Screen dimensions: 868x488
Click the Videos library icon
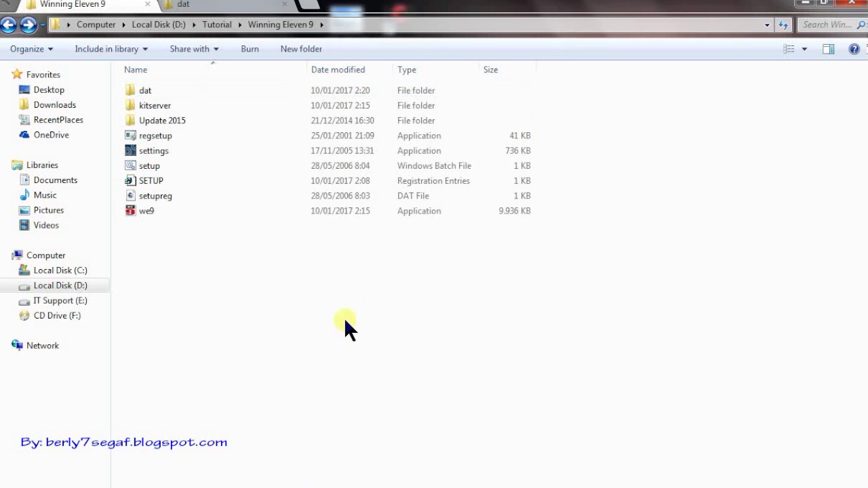tap(24, 225)
